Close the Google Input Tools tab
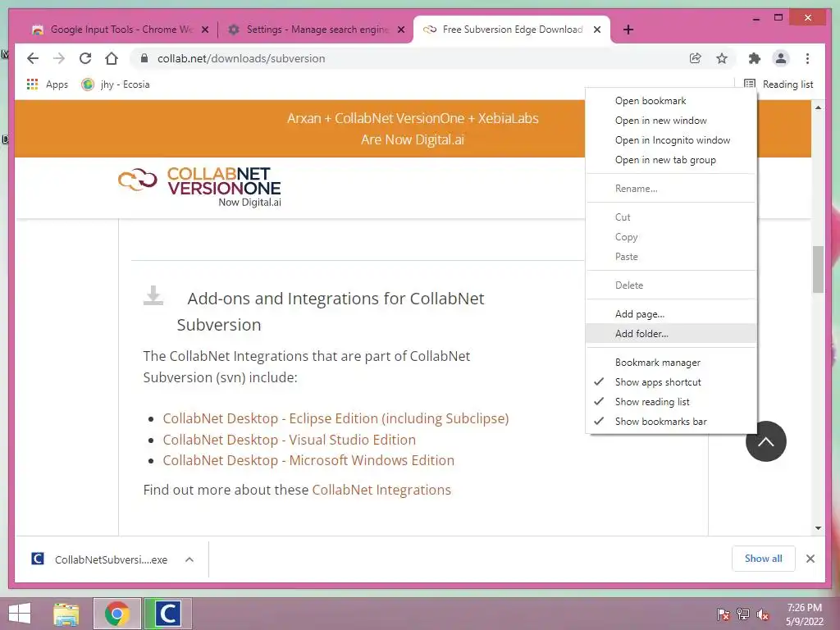 click(x=204, y=30)
